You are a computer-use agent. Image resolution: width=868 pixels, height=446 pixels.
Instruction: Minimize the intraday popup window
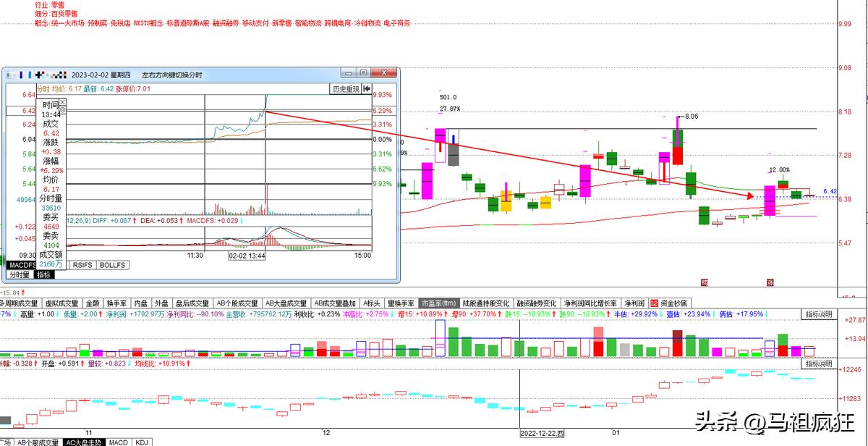pyautogui.click(x=349, y=73)
